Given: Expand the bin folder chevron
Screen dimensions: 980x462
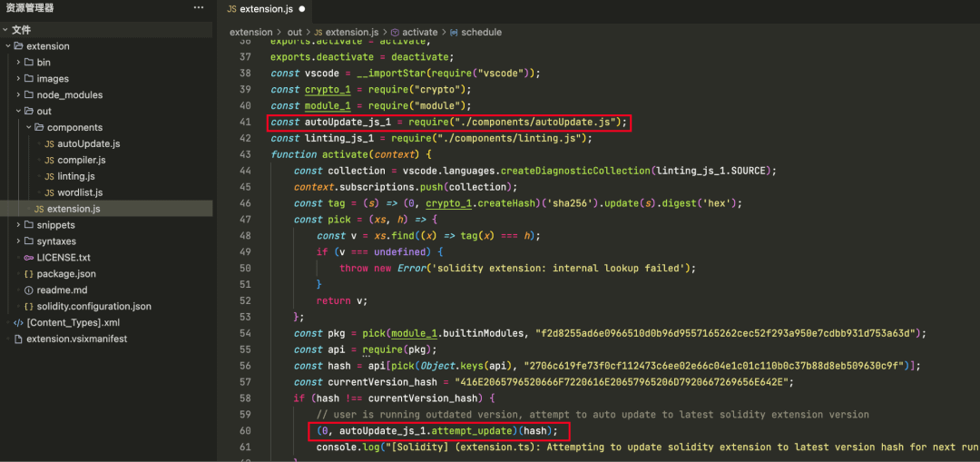Looking at the screenshot, I should pyautogui.click(x=18, y=63).
